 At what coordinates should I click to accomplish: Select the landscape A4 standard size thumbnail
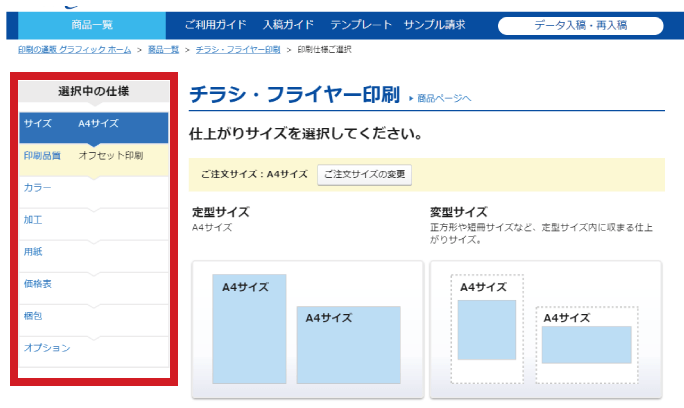click(x=348, y=343)
